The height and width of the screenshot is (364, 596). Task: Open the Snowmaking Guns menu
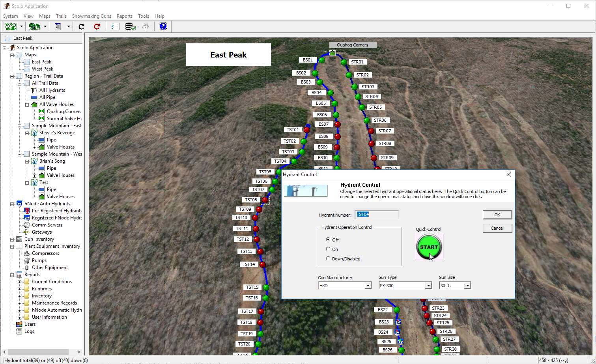(92, 16)
